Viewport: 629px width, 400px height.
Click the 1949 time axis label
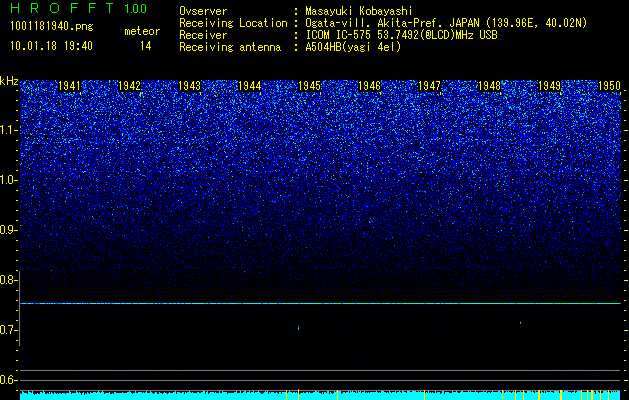tap(549, 86)
